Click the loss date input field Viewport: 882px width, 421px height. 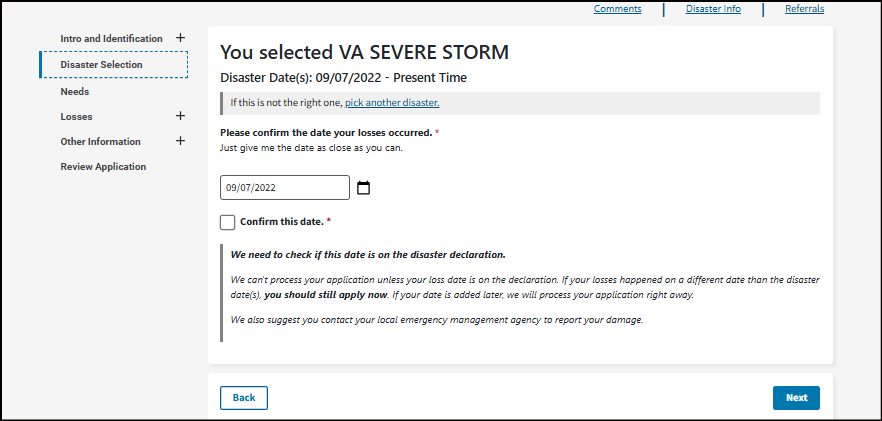pos(284,188)
